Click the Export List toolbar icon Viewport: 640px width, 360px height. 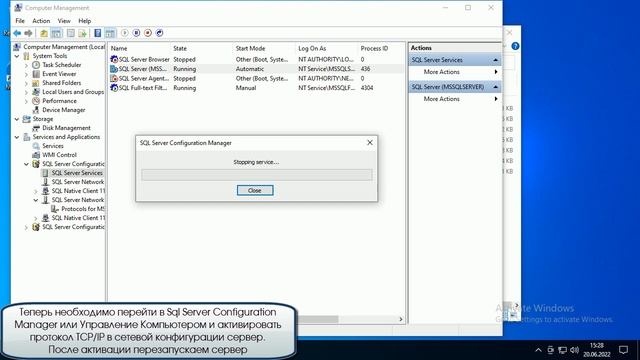point(82,33)
